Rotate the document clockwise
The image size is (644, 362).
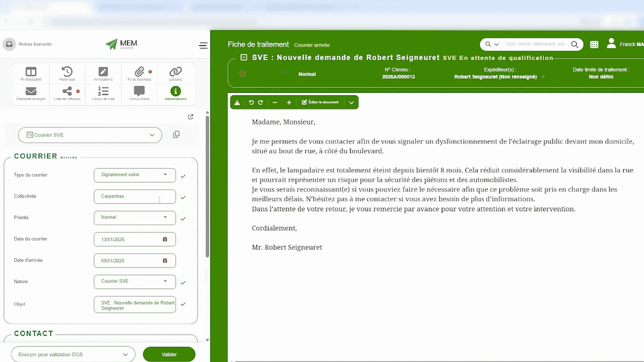click(x=261, y=103)
